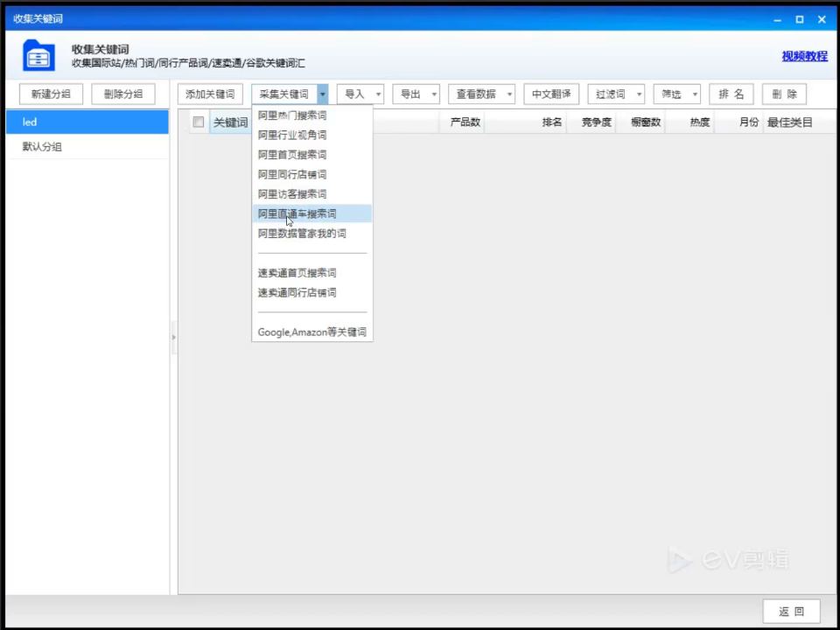Select 阿里行业视角词 menu entry
Image resolution: width=840 pixels, height=630 pixels.
tap(311, 135)
